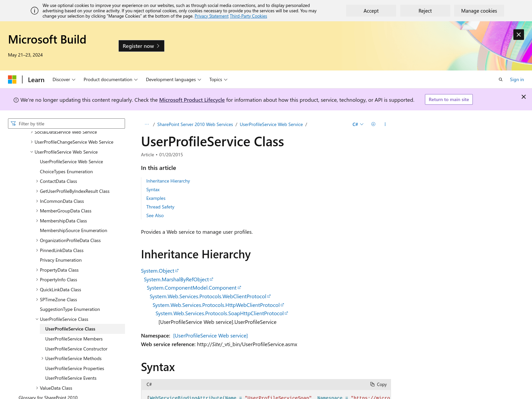Click Return to main site button

pos(449,99)
